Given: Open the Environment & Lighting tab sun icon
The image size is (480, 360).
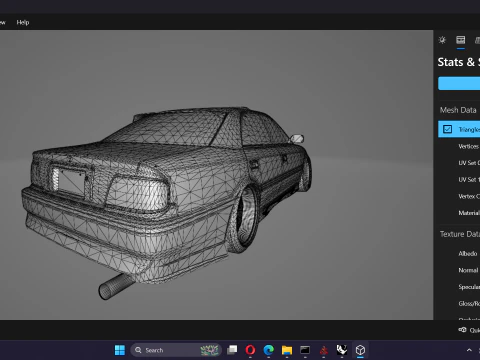Looking at the screenshot, I should [442, 40].
